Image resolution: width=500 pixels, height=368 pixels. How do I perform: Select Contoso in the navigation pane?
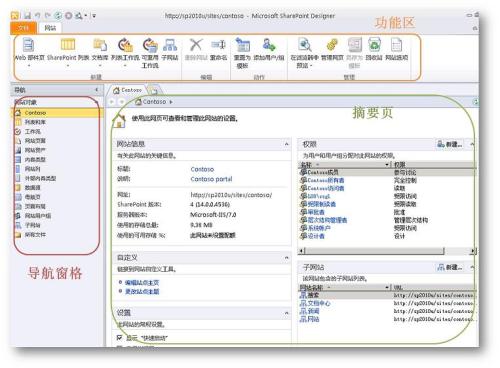tap(57, 113)
